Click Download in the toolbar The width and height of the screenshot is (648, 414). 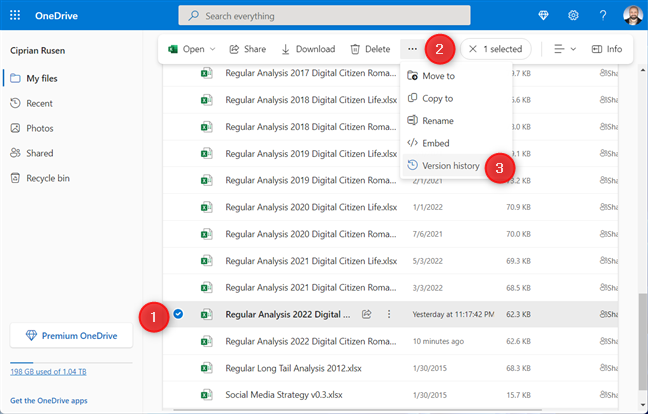(308, 49)
